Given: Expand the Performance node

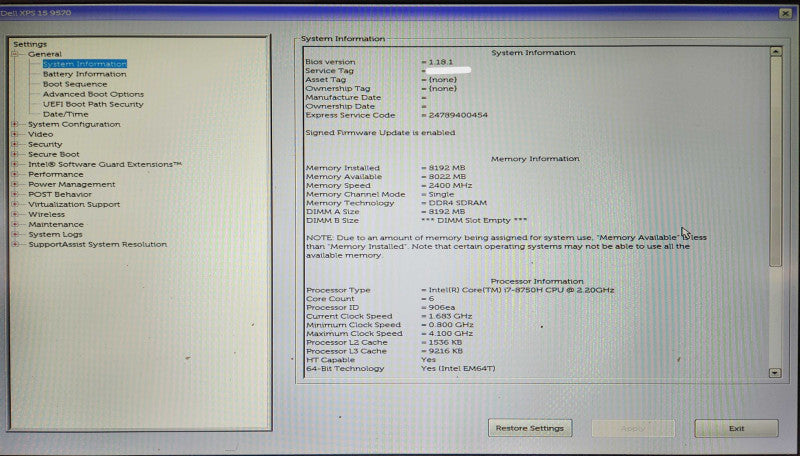Looking at the screenshot, I should [x=15, y=174].
